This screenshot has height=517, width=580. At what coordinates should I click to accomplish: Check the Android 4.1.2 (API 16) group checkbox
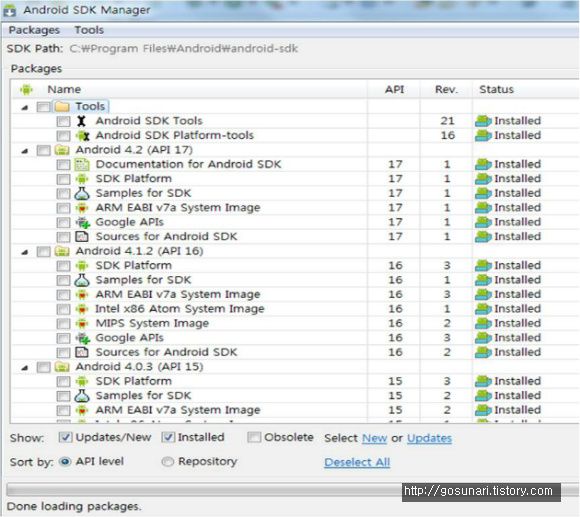(x=44, y=251)
